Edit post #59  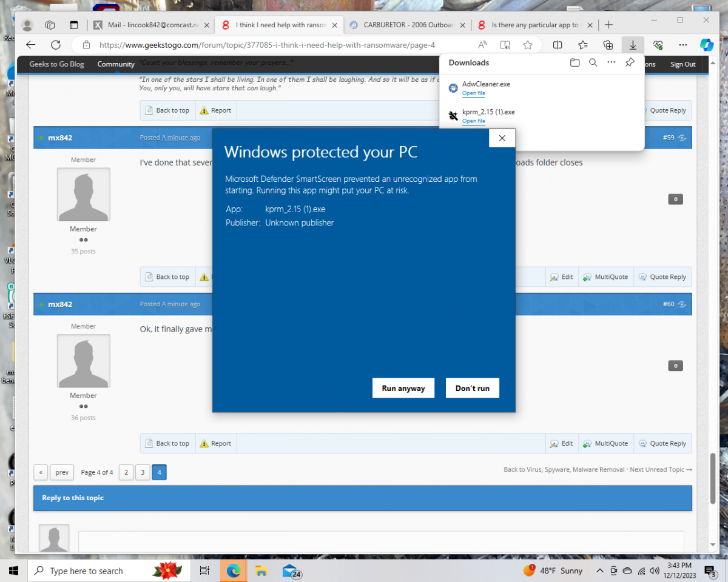pyautogui.click(x=561, y=277)
